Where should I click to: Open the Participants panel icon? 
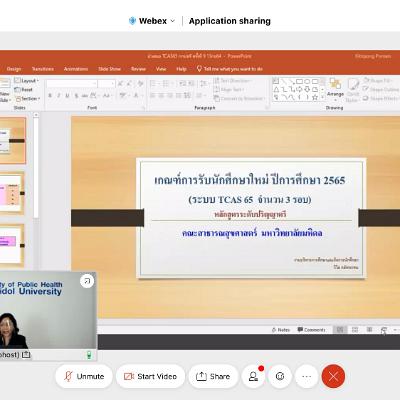point(253,376)
